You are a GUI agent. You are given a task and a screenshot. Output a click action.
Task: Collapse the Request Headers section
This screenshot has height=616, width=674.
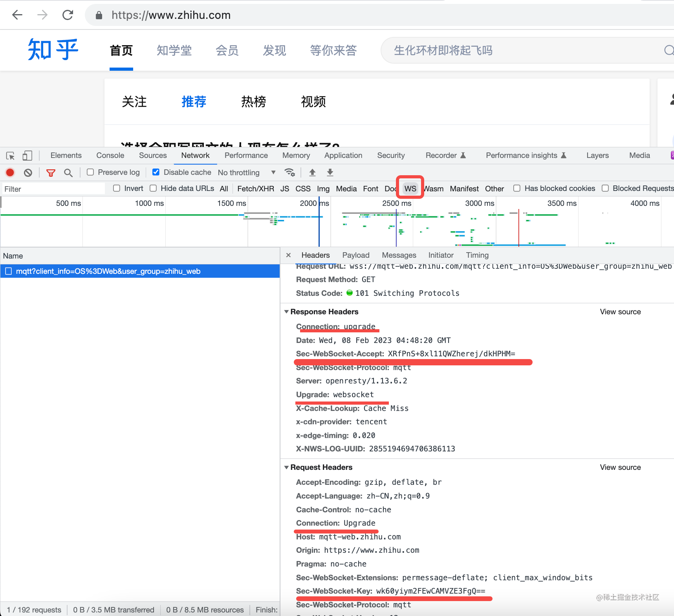[x=287, y=467]
